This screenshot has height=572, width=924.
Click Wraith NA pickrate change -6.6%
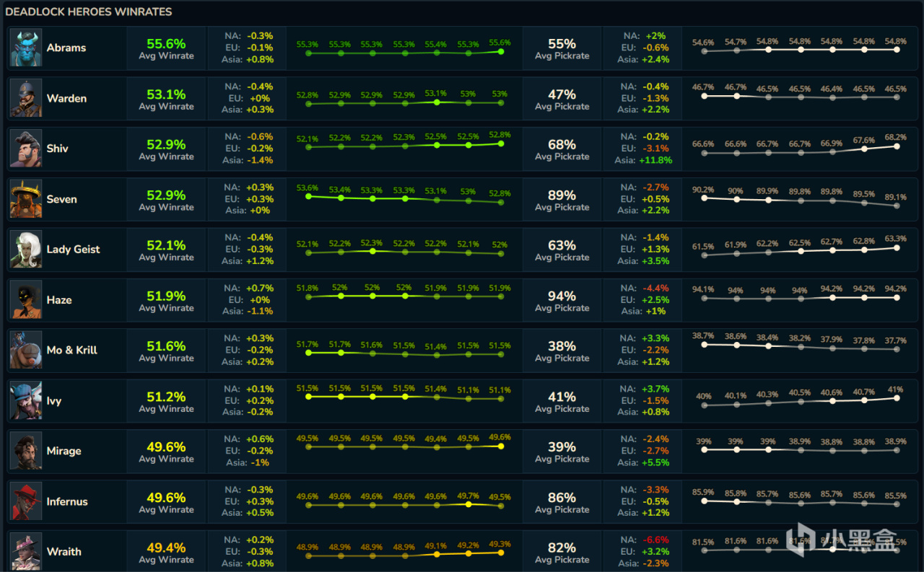click(x=655, y=540)
